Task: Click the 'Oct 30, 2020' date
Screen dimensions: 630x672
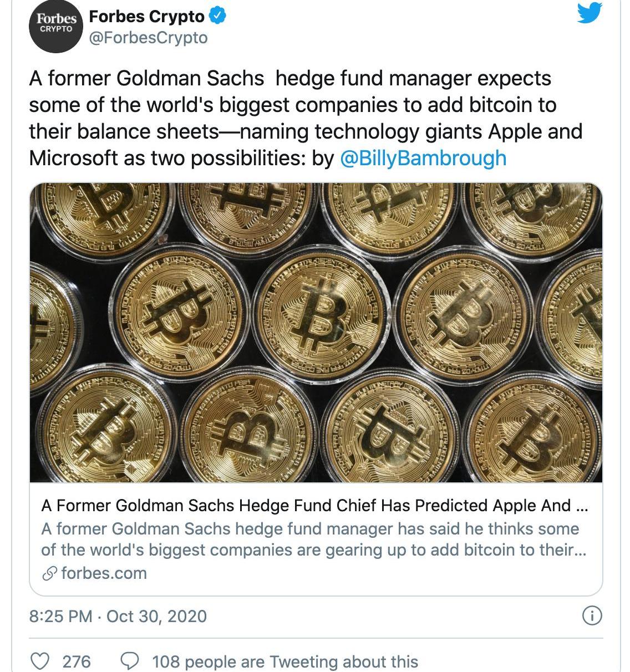Action: [x=156, y=616]
